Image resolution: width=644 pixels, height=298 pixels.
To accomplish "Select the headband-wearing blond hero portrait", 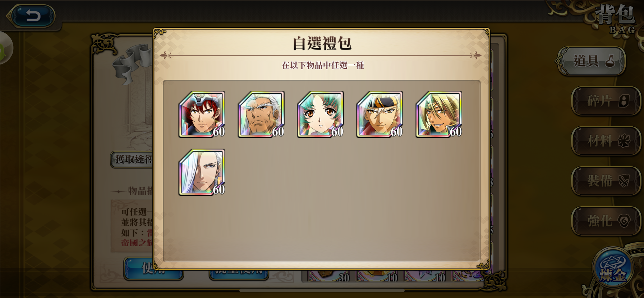I will (380, 114).
